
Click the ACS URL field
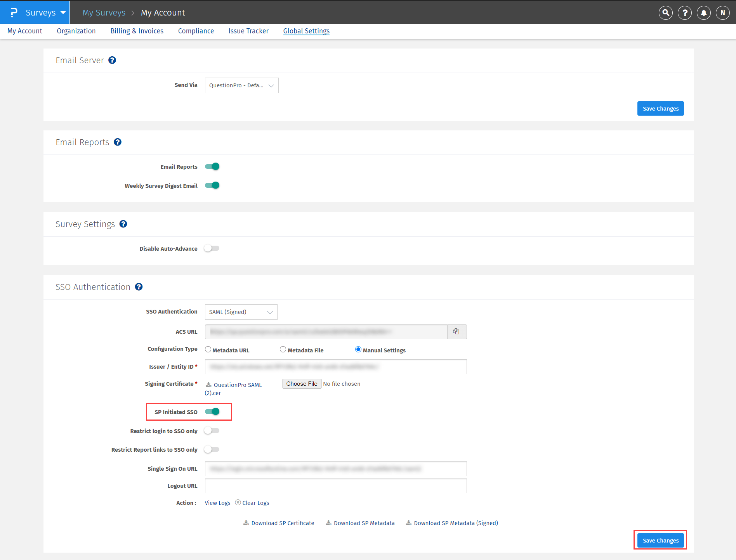click(x=326, y=332)
